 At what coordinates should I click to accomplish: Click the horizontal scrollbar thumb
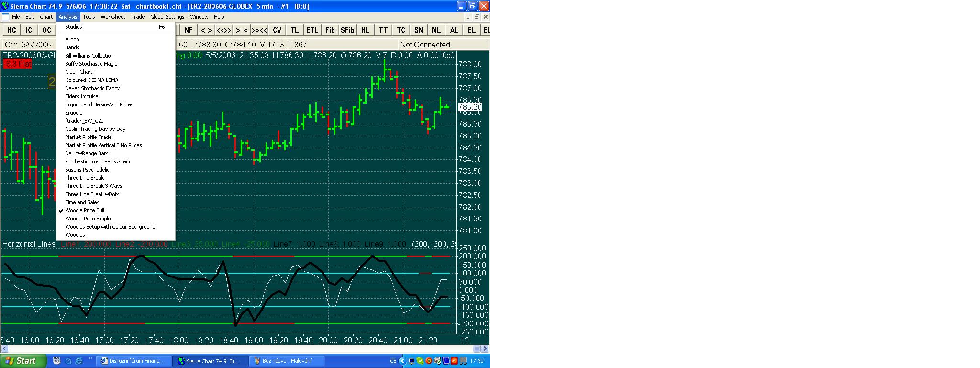(x=477, y=349)
